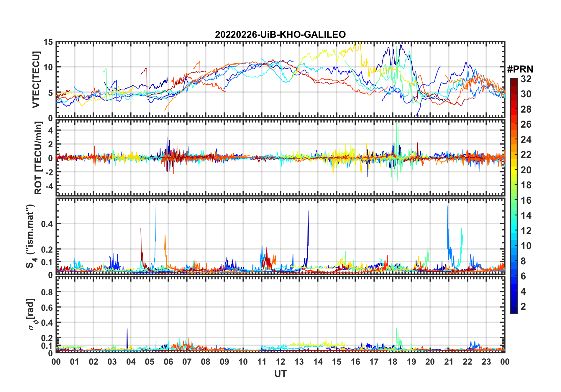Viewport: 561px width, 392px height.
Task: Click colorbar tick label 24
Action: [x=526, y=140]
